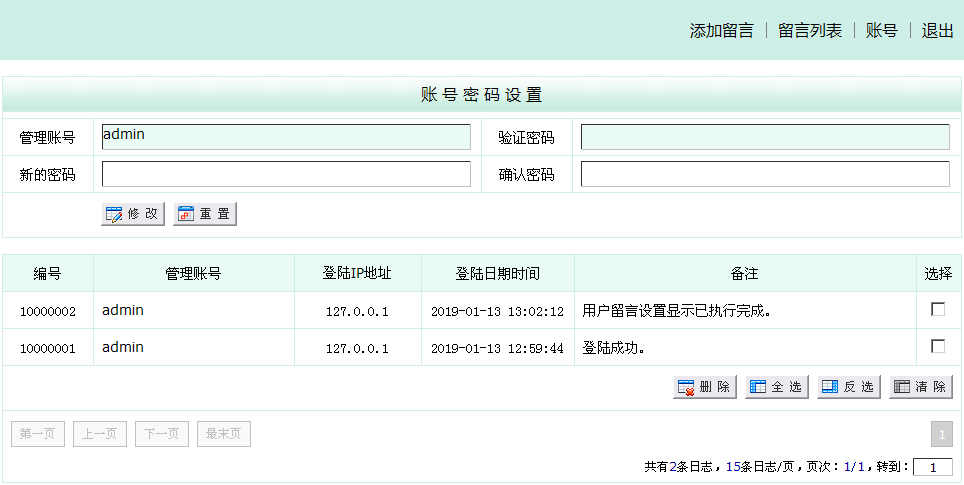Click the 最末页 last page button
The image size is (964, 485).
[224, 434]
